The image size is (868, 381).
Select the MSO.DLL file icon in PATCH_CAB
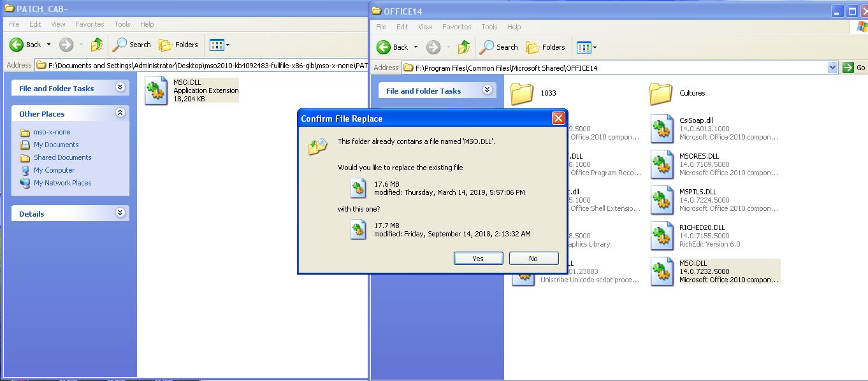[x=156, y=90]
